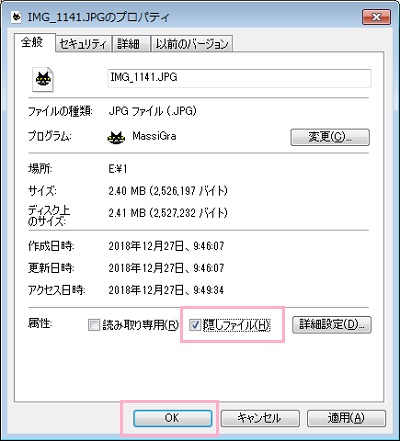Click the MassiGra program name text
Viewport: 400px width, 441px height.
(x=154, y=136)
